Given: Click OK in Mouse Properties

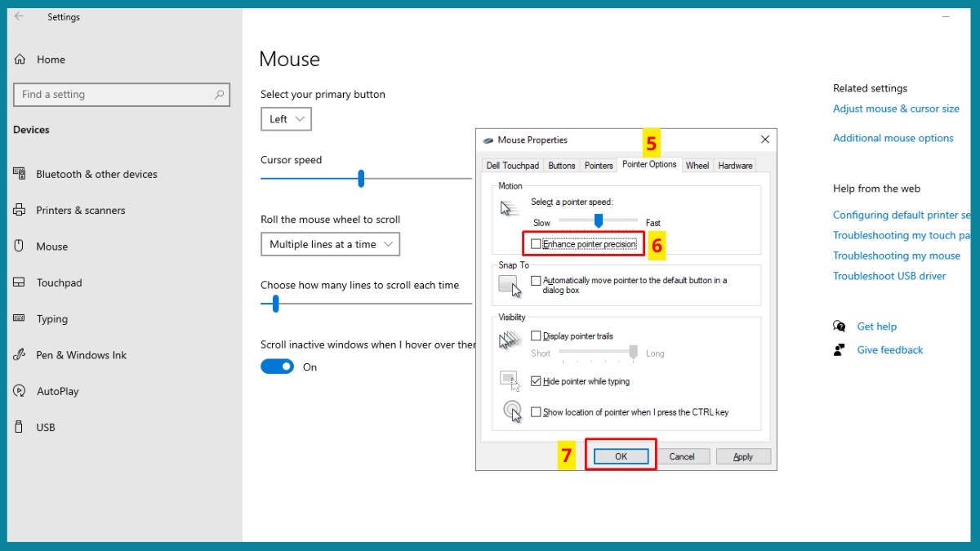Looking at the screenshot, I should (x=620, y=456).
